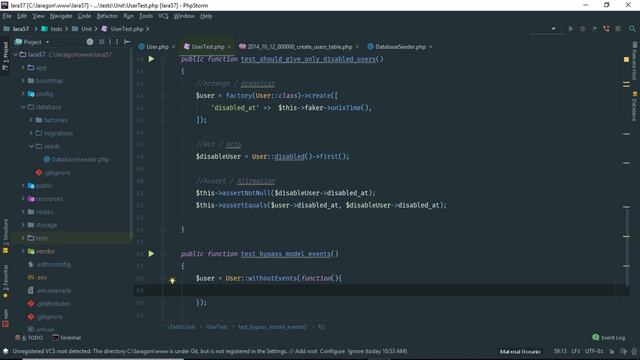Click Collapse All icon in Project panel

pyautogui.click(x=102, y=42)
